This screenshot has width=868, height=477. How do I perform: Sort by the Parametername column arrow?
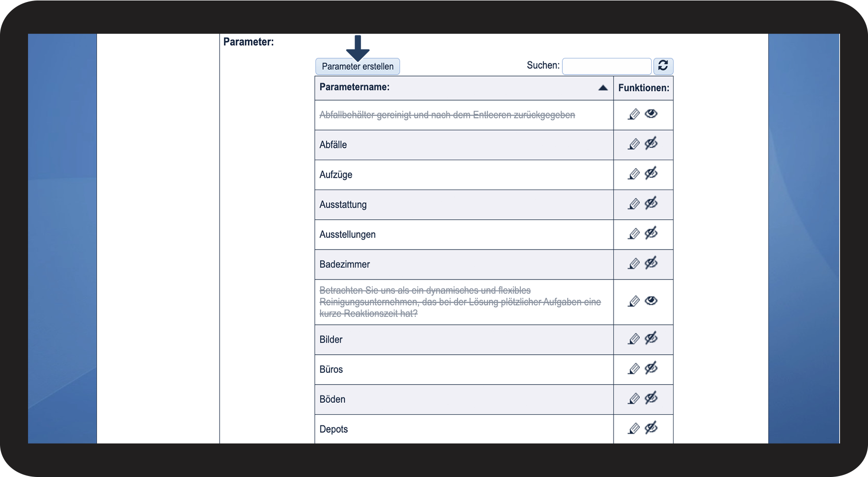[603, 88]
